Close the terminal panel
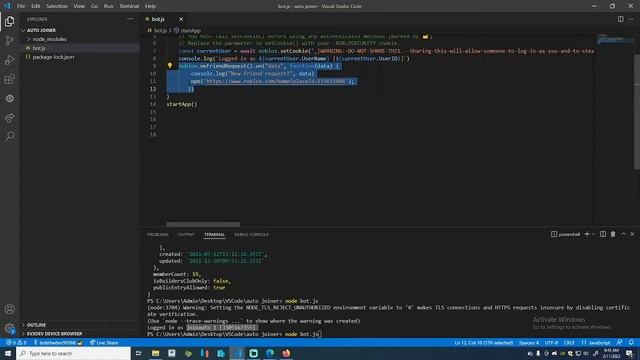The width and height of the screenshot is (640, 360). point(632,234)
